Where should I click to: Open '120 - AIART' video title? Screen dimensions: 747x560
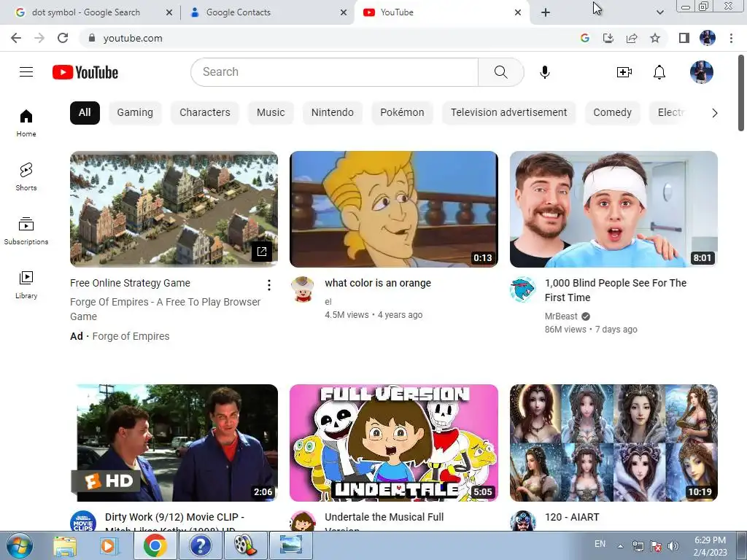tap(572, 517)
